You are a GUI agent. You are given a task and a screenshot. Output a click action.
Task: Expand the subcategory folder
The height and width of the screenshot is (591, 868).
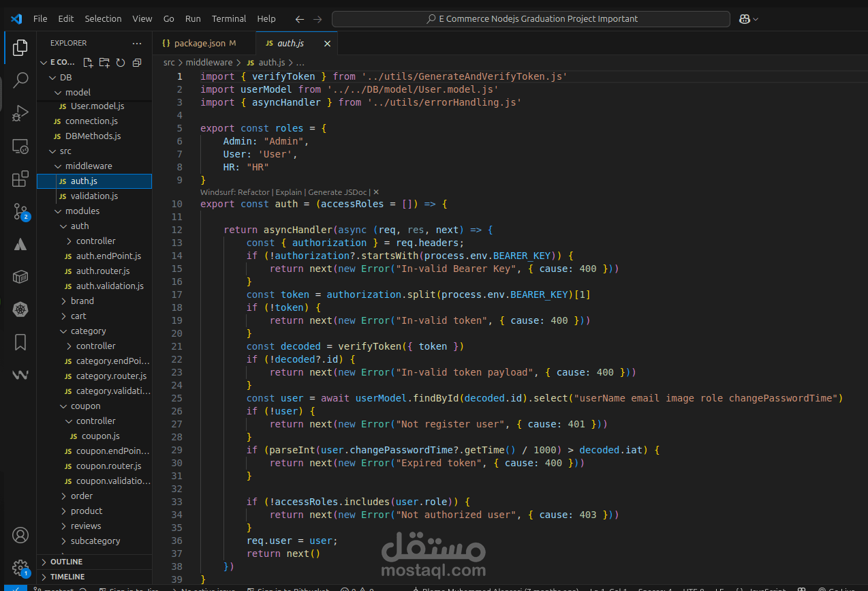(94, 541)
